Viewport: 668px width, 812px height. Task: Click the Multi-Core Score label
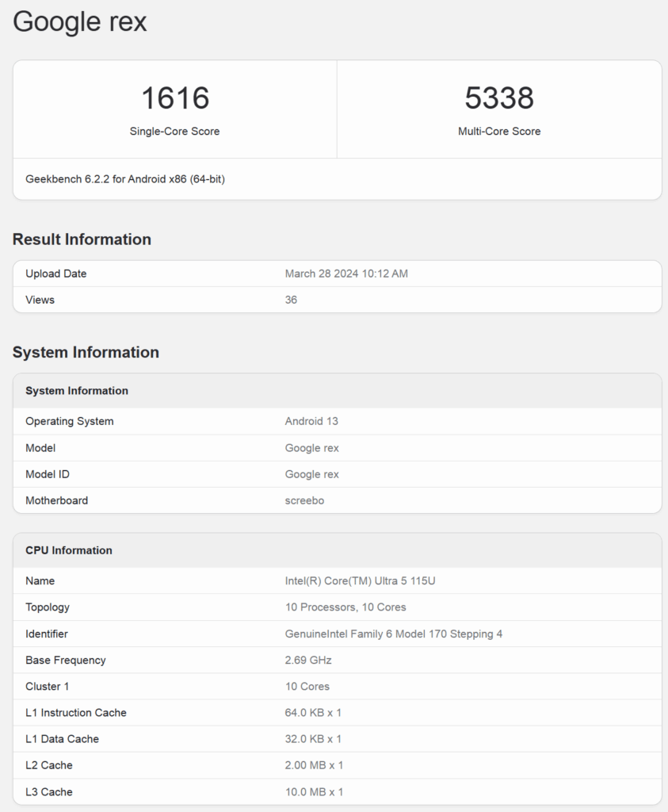point(499,132)
